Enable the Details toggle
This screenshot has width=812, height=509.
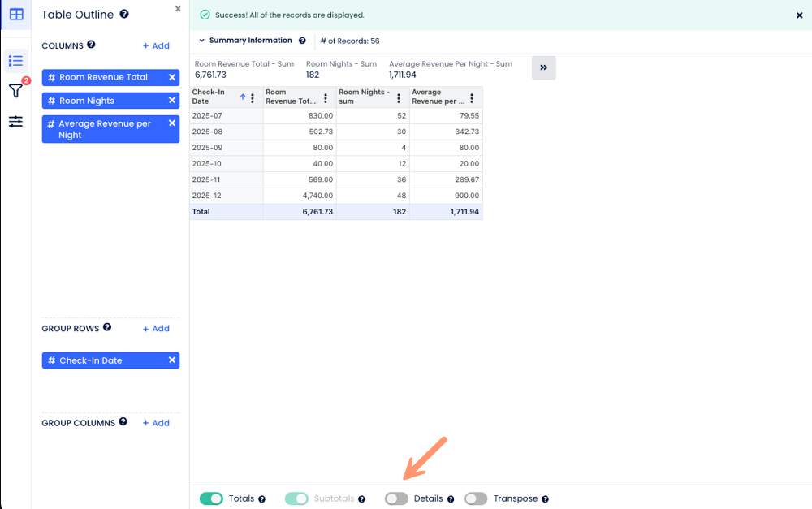pyautogui.click(x=396, y=498)
